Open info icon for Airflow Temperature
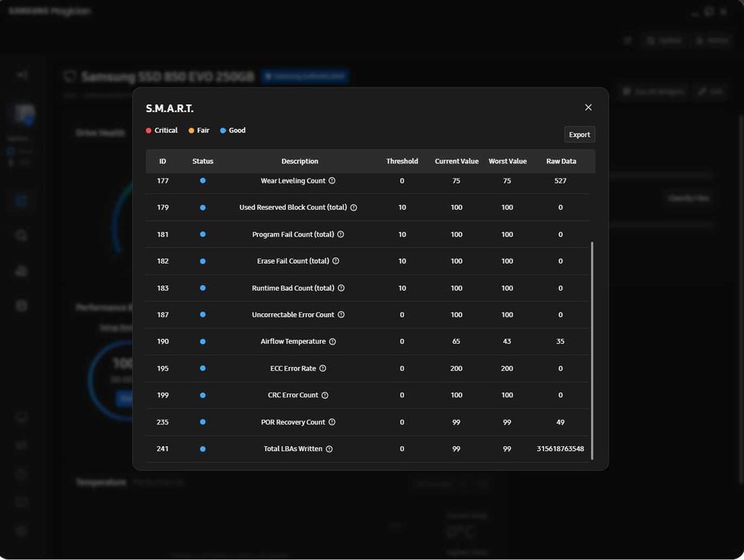This screenshot has width=744, height=560. pos(332,342)
